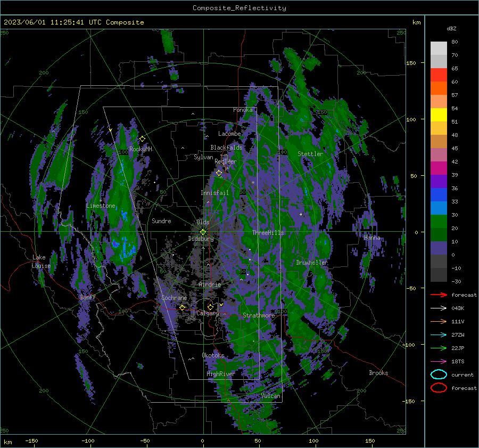
Task: Click the Calgary city label
Action: [208, 313]
